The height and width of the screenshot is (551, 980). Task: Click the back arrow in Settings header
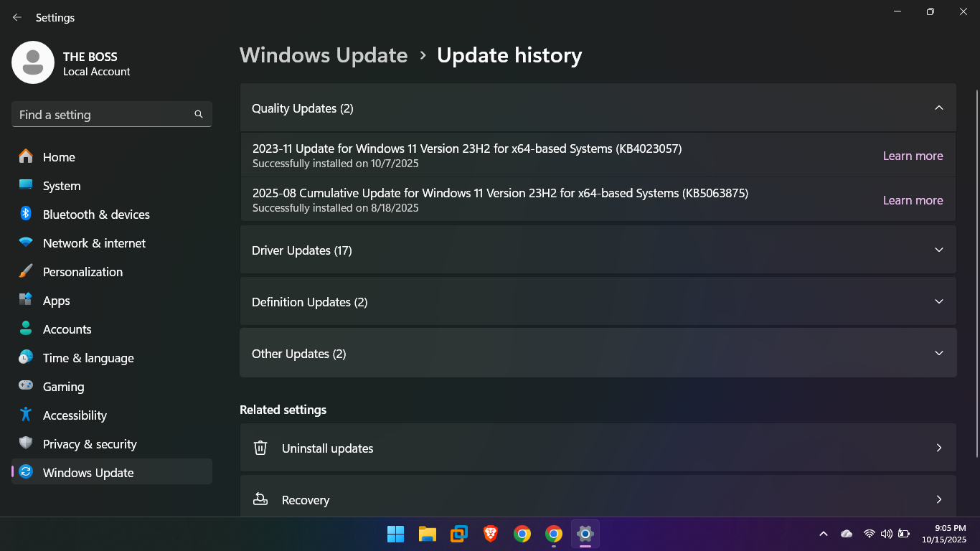tap(17, 17)
